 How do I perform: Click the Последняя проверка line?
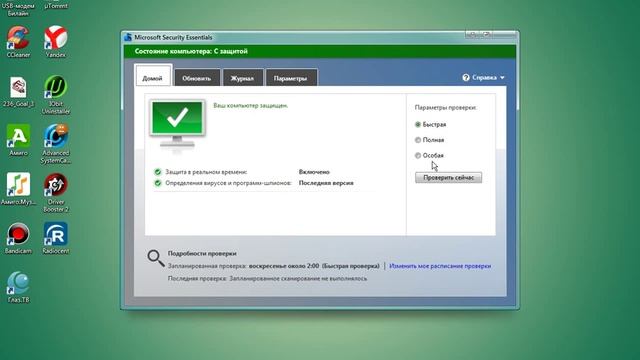click(x=267, y=278)
